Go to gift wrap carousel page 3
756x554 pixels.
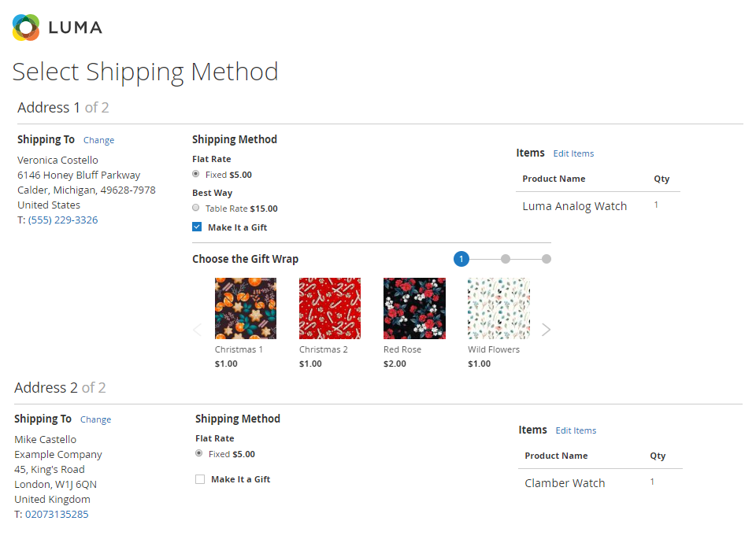coord(547,259)
